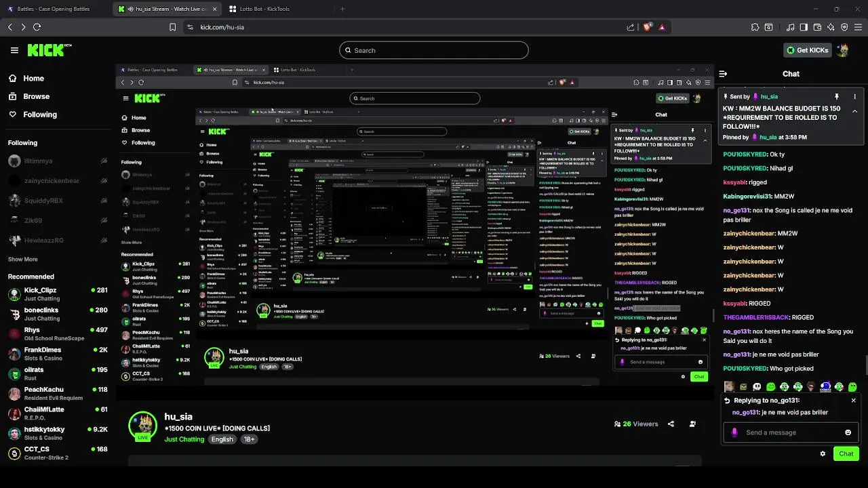Send with the green Chat button
This screenshot has height=488, width=868.
tap(846, 453)
